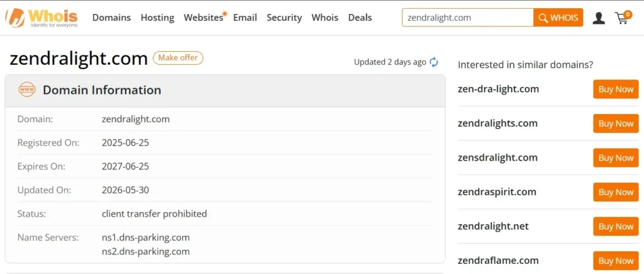This screenshot has height=274, width=644.
Task: Open the Hosting menu
Action: click(x=157, y=18)
